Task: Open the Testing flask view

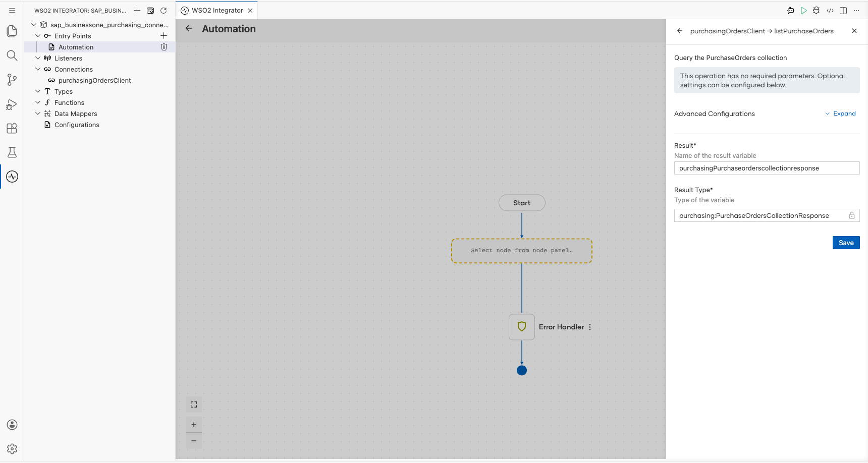Action: [x=12, y=152]
